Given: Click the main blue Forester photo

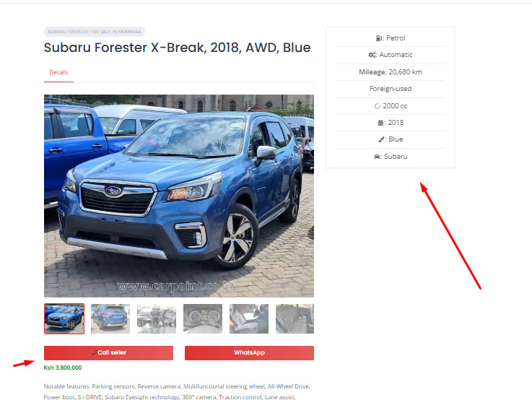Looking at the screenshot, I should click(179, 196).
